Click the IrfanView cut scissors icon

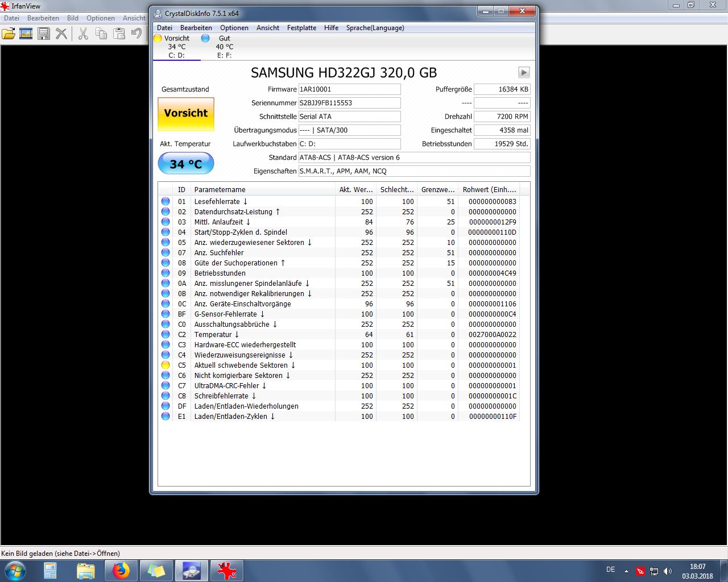click(x=83, y=34)
